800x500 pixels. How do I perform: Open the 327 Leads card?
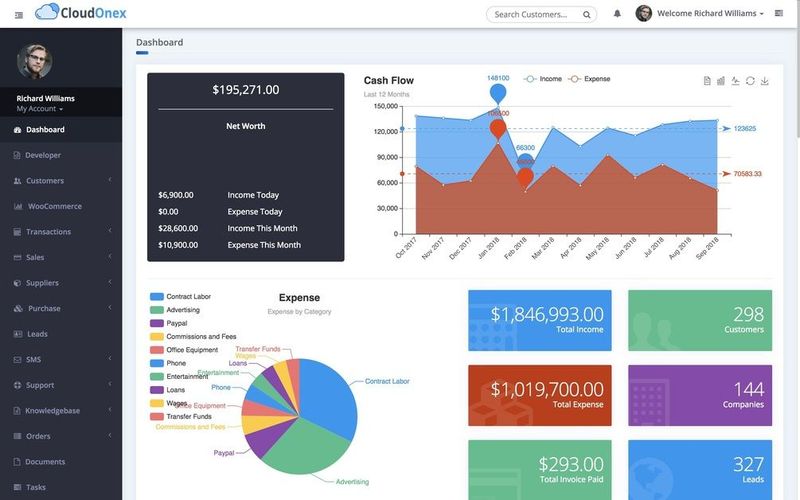coord(700,470)
